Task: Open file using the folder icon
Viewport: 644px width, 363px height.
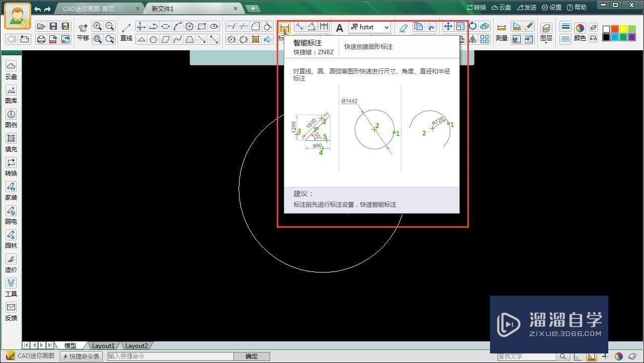Action: tap(41, 27)
